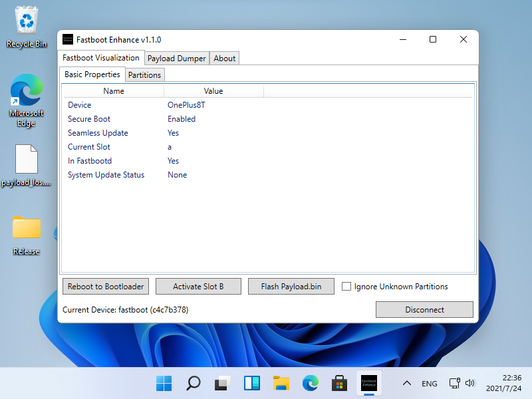This screenshot has width=532, height=399.
Task: Select the Seamless Update row
Action: (x=267, y=132)
